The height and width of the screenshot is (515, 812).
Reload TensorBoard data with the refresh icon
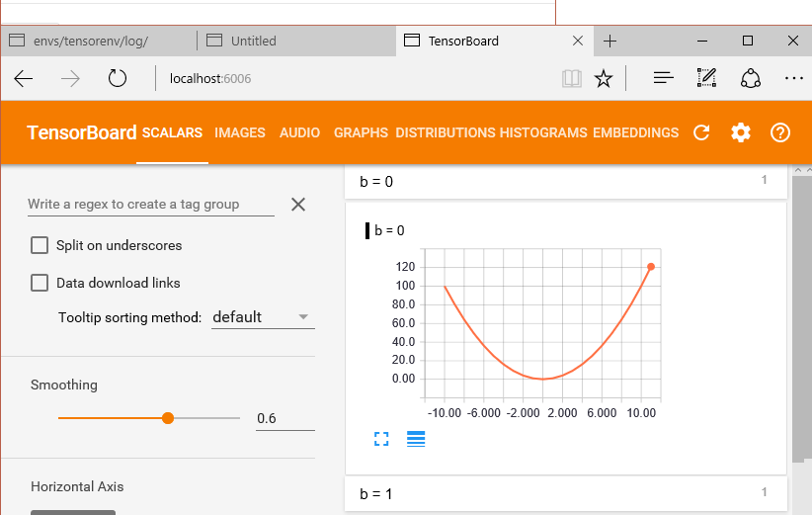[x=701, y=132]
